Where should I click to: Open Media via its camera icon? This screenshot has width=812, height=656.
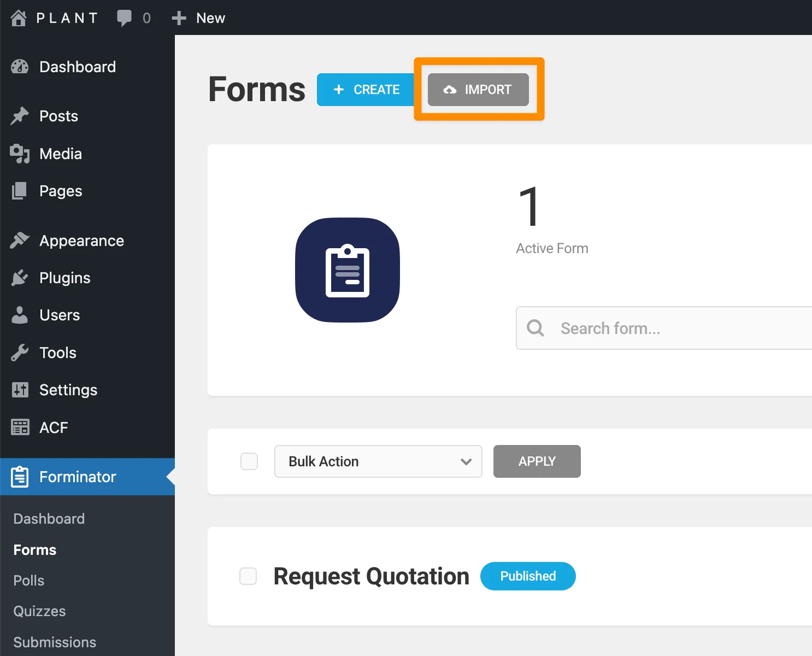[20, 154]
